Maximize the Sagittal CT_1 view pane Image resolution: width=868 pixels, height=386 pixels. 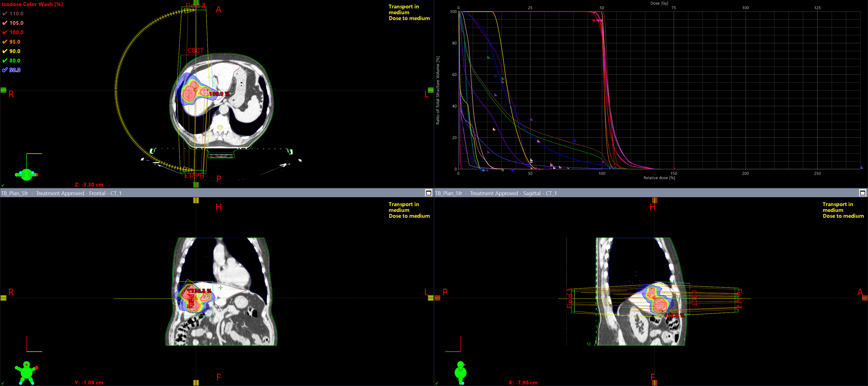(863, 193)
